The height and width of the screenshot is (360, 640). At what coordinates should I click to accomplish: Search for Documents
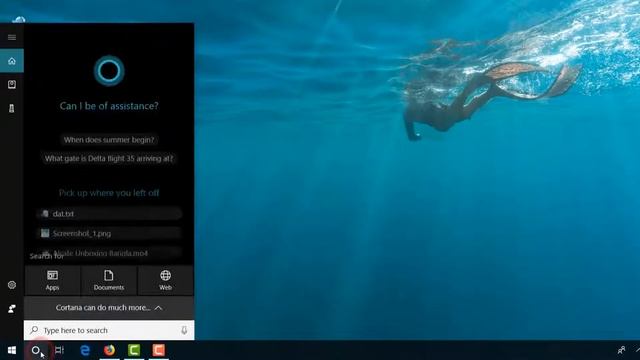coord(109,280)
